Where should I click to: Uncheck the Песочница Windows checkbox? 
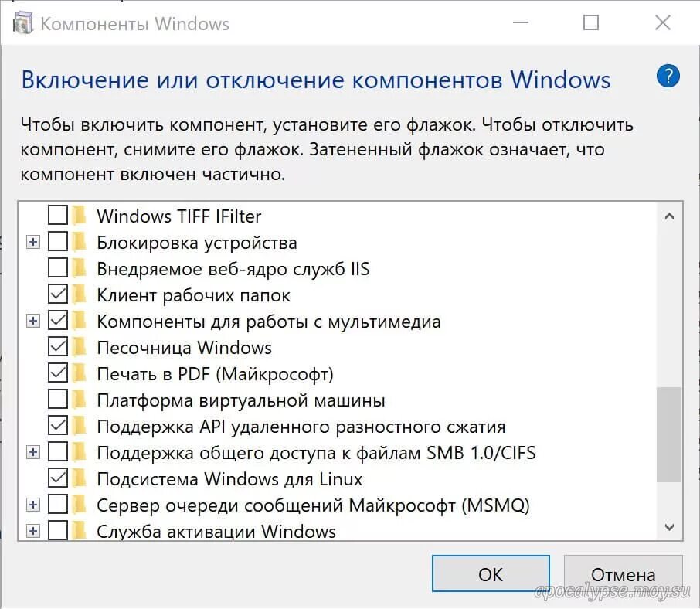point(58,347)
